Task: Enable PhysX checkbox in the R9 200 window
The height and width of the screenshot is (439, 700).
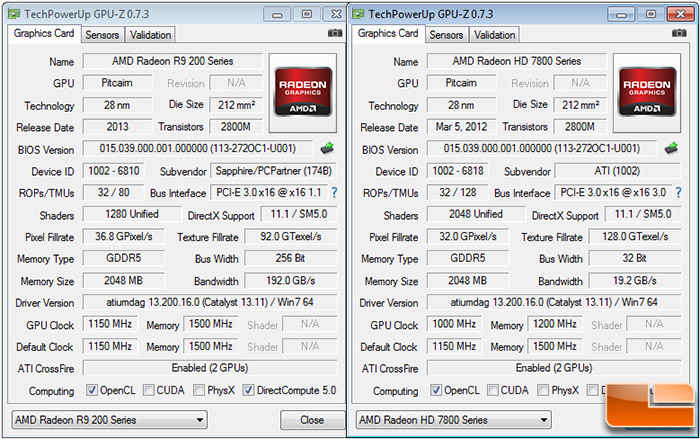Action: (x=199, y=390)
